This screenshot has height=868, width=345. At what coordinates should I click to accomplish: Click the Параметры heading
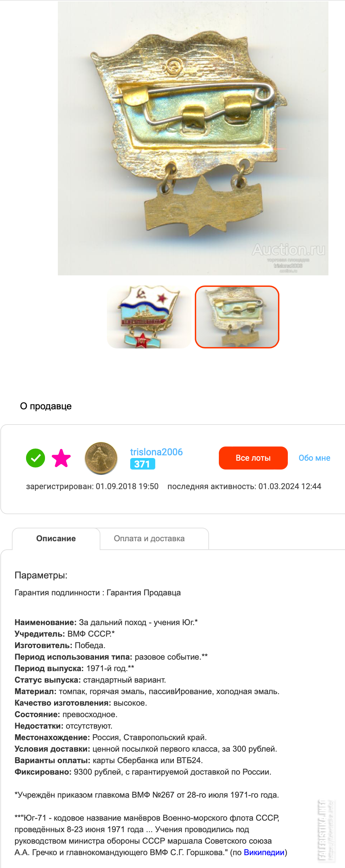[x=41, y=575]
